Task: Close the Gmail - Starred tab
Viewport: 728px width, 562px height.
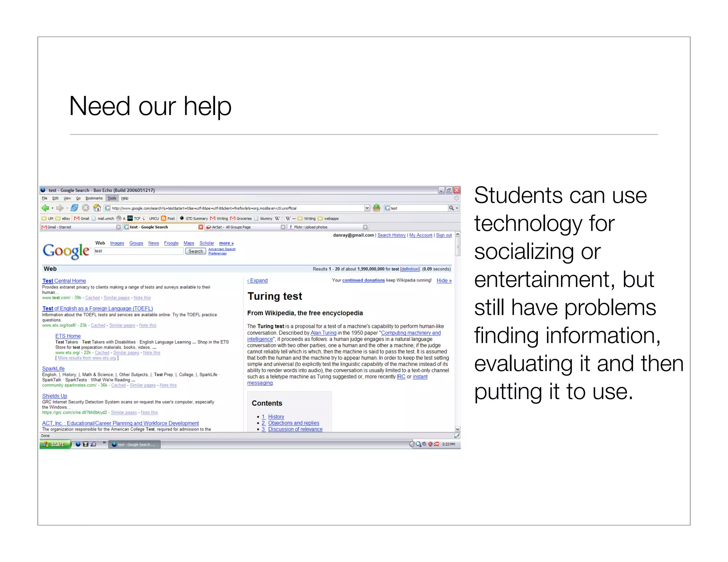Action: (119, 227)
